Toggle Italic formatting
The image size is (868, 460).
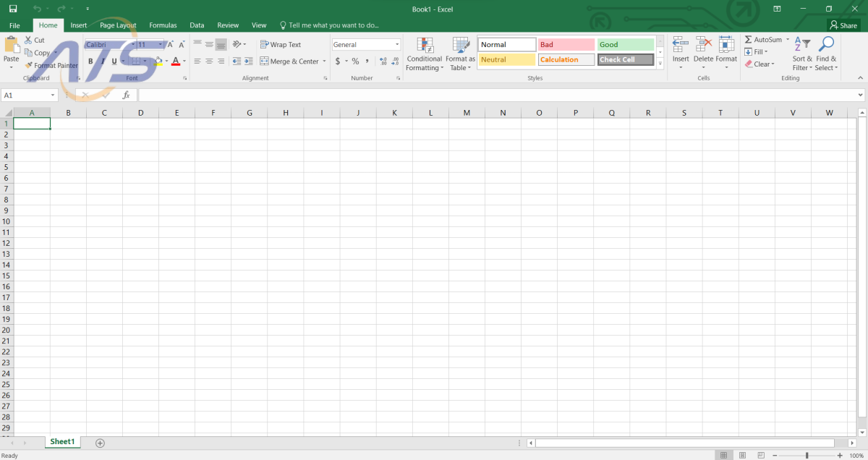click(103, 61)
